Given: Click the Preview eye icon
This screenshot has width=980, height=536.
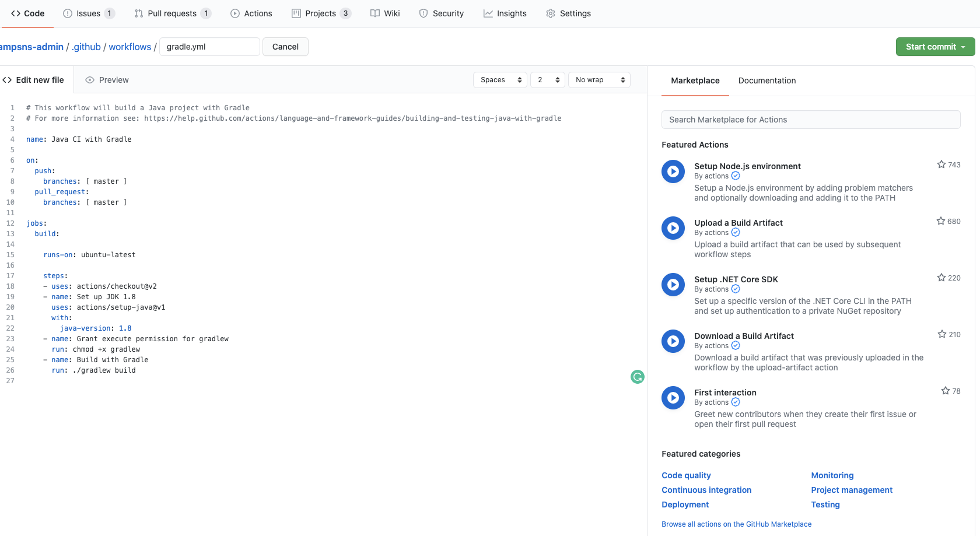Looking at the screenshot, I should tap(90, 80).
